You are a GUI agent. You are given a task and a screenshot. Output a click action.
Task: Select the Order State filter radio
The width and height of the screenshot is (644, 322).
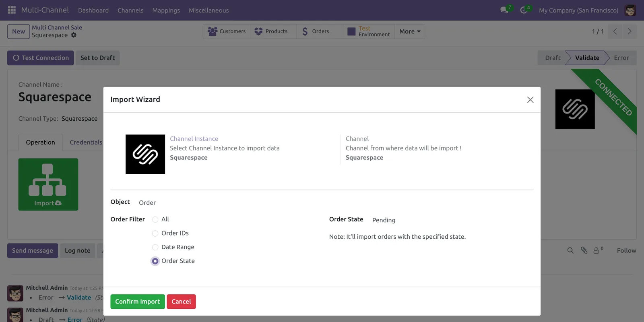click(x=155, y=261)
